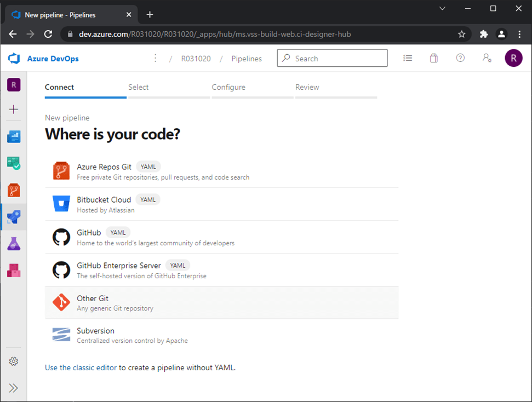532x402 pixels.
Task: Choose GitHub as code source
Action: (222, 237)
